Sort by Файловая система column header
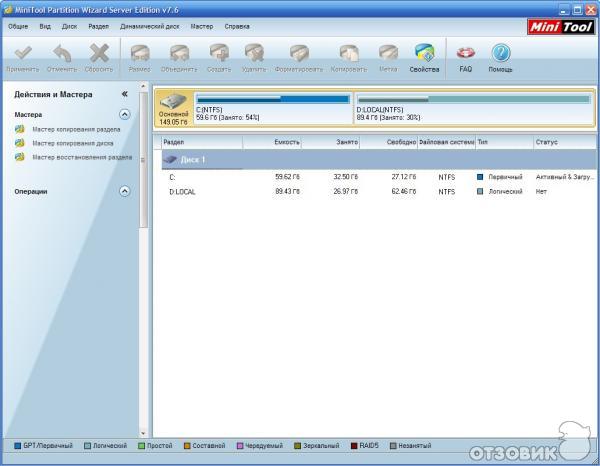 tap(447, 142)
